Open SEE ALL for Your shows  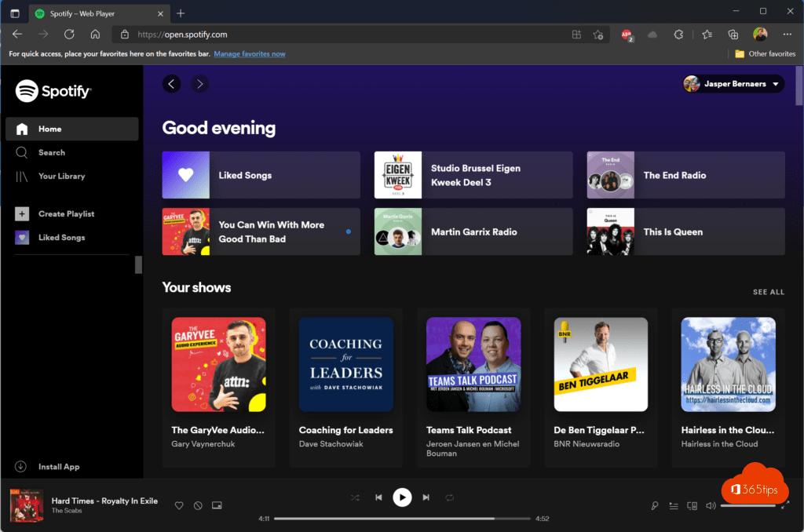coord(768,291)
